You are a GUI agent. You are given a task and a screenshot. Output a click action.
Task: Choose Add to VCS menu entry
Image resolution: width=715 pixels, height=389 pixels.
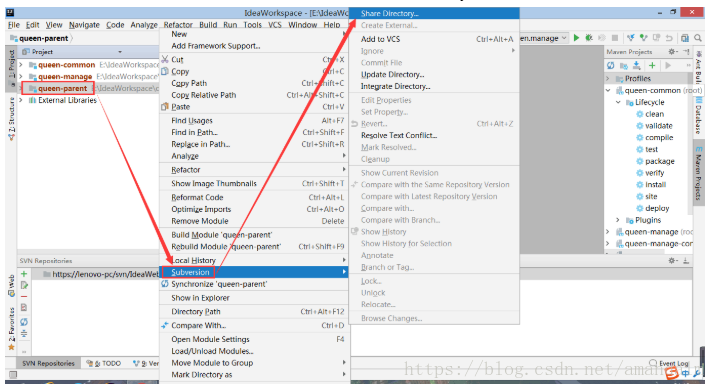point(434,39)
